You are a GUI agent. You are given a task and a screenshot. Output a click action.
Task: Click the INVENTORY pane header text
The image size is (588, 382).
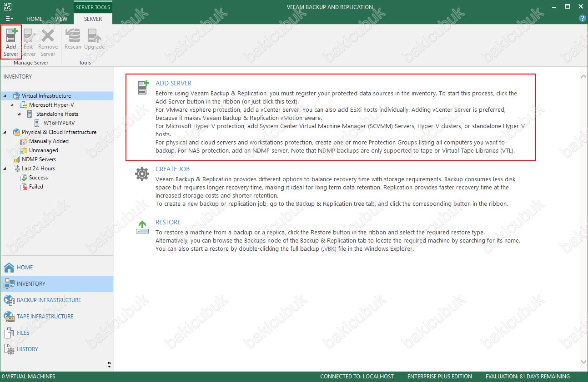[18, 77]
